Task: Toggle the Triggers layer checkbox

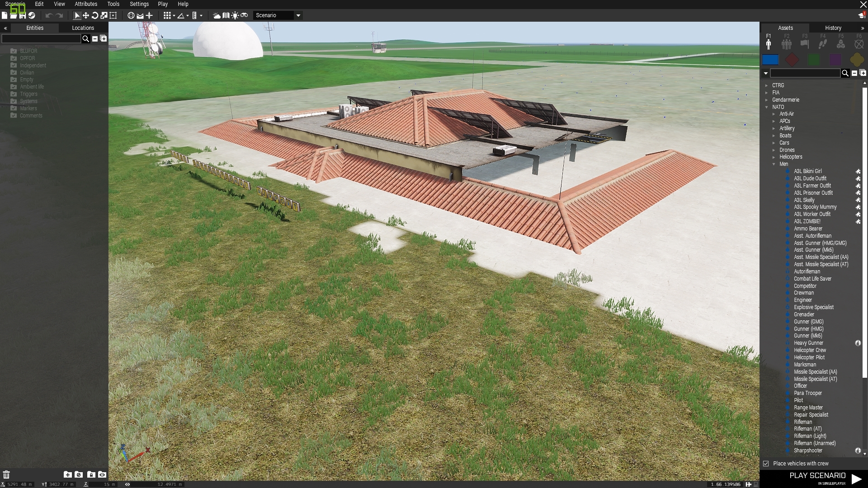Action: (x=14, y=94)
